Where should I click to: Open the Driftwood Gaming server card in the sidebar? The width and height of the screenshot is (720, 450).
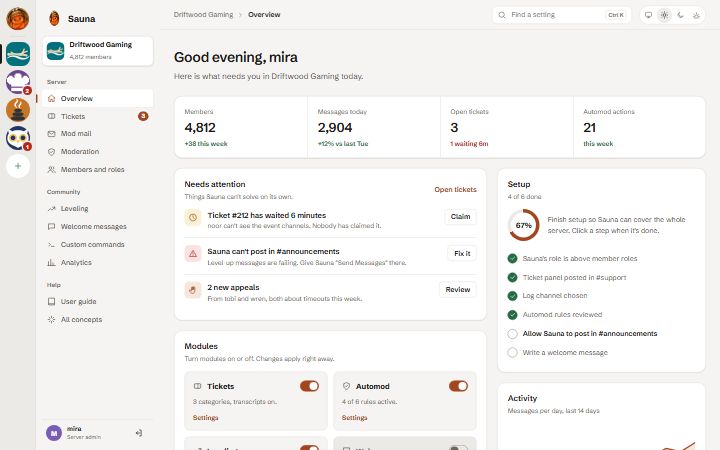point(97,51)
